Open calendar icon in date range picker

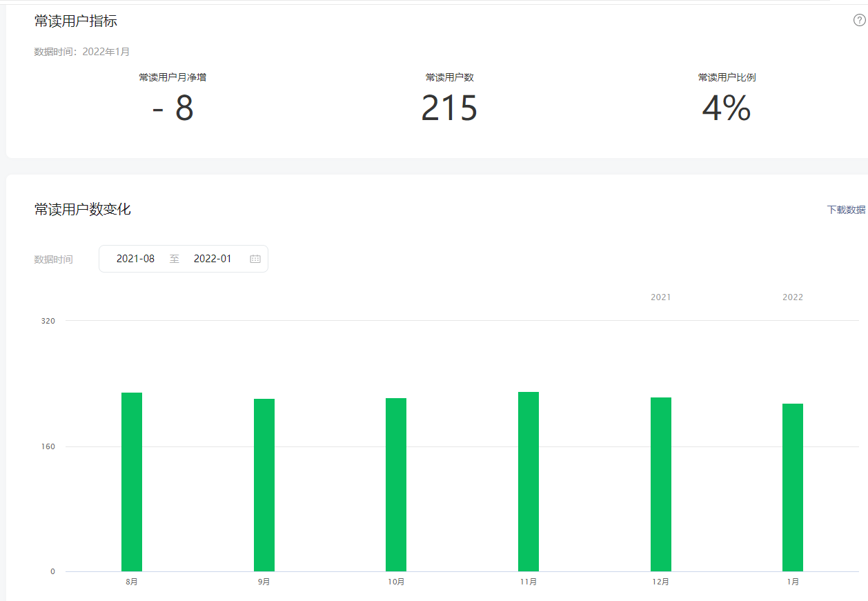tap(255, 259)
